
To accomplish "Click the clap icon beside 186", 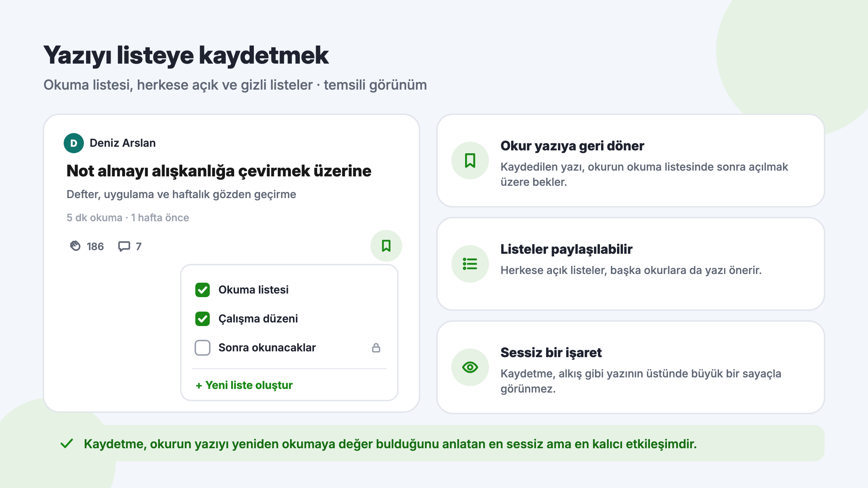I will coord(75,246).
